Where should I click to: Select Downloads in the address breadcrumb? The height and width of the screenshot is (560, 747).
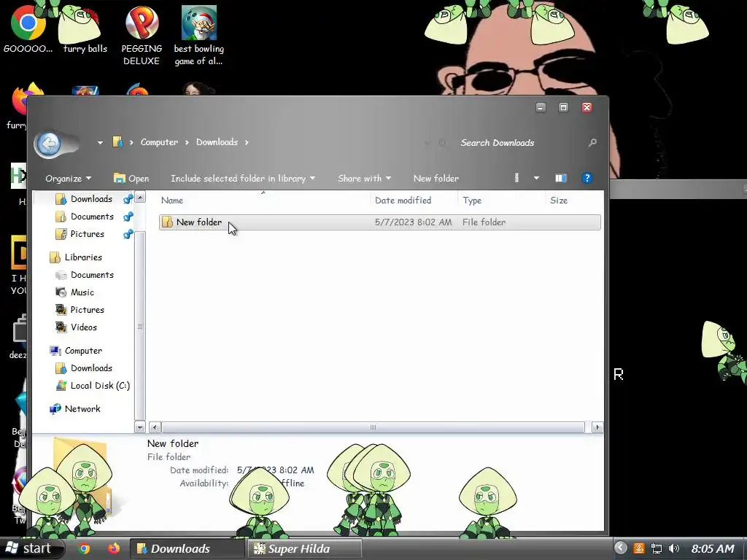pyautogui.click(x=217, y=142)
